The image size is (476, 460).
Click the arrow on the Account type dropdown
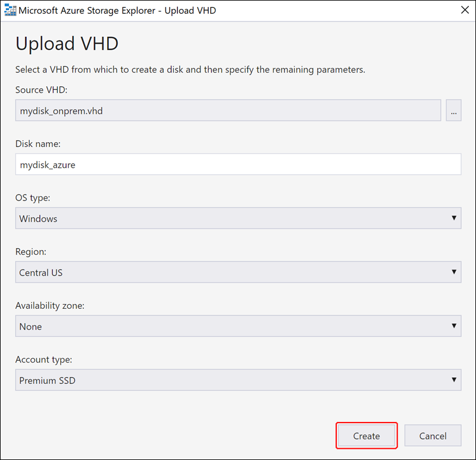454,380
